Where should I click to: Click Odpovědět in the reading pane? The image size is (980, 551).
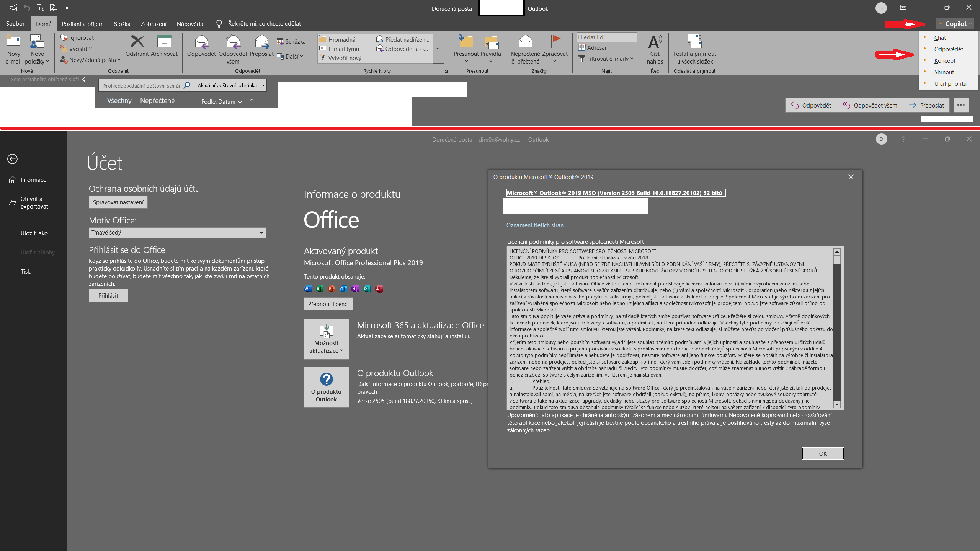(x=811, y=105)
